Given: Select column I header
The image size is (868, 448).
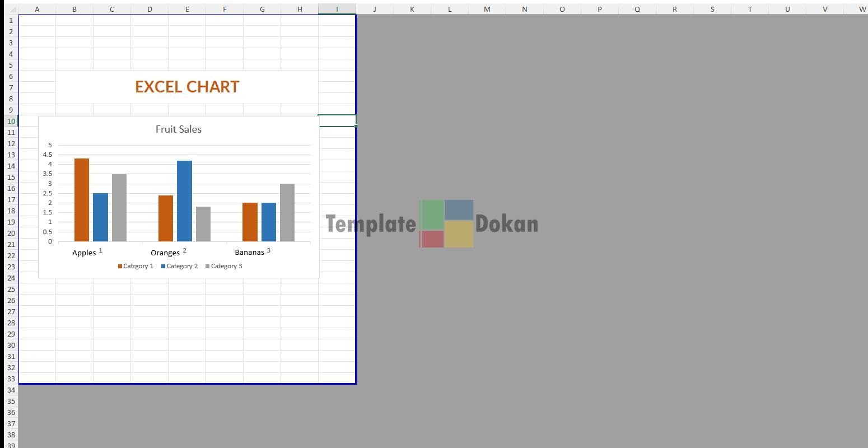Looking at the screenshot, I should tap(337, 9).
